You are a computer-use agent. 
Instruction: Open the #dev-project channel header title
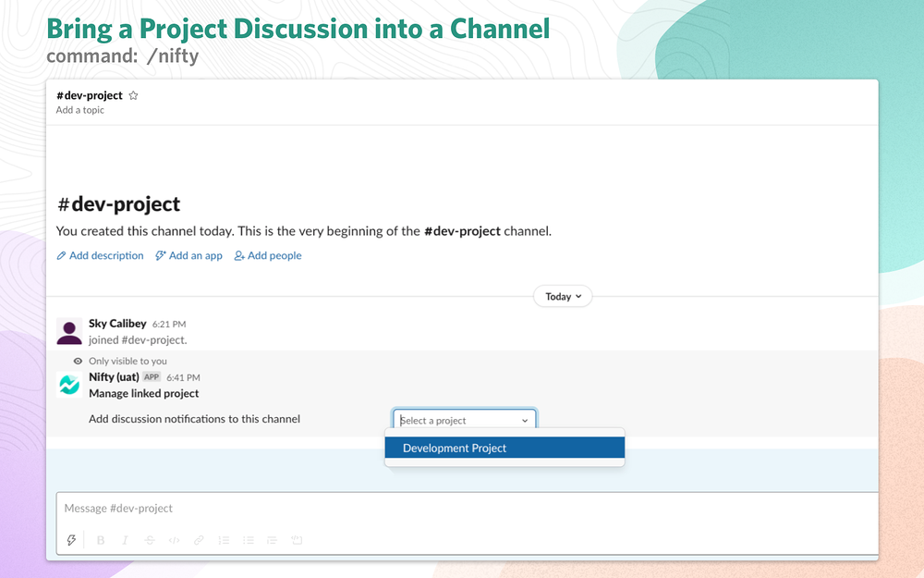(90, 95)
